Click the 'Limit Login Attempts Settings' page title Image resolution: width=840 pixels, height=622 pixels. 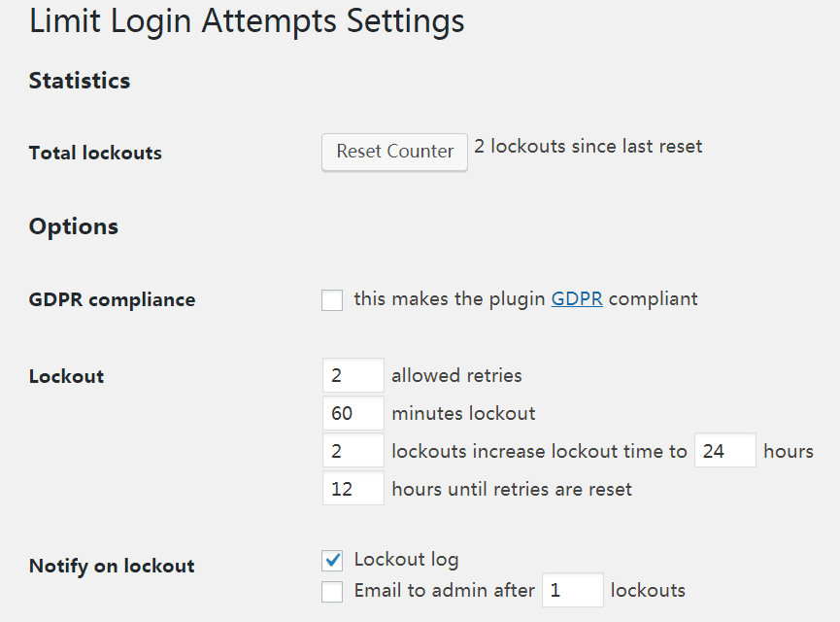pos(247,21)
